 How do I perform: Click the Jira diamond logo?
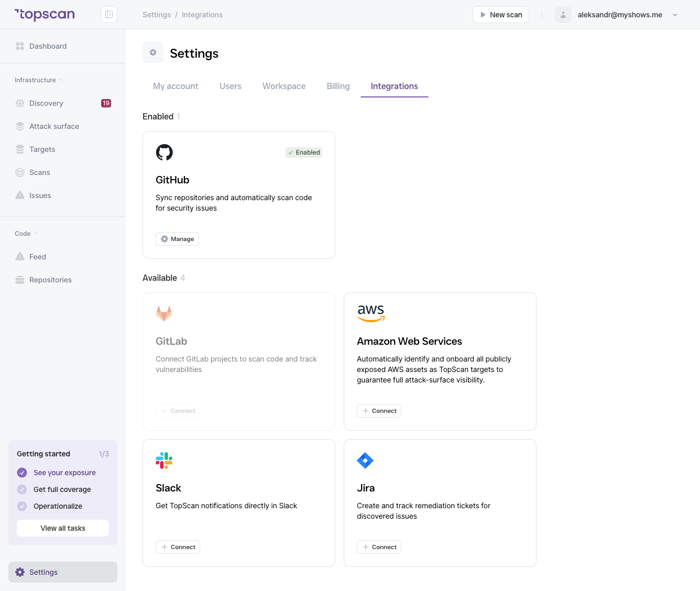(x=365, y=461)
